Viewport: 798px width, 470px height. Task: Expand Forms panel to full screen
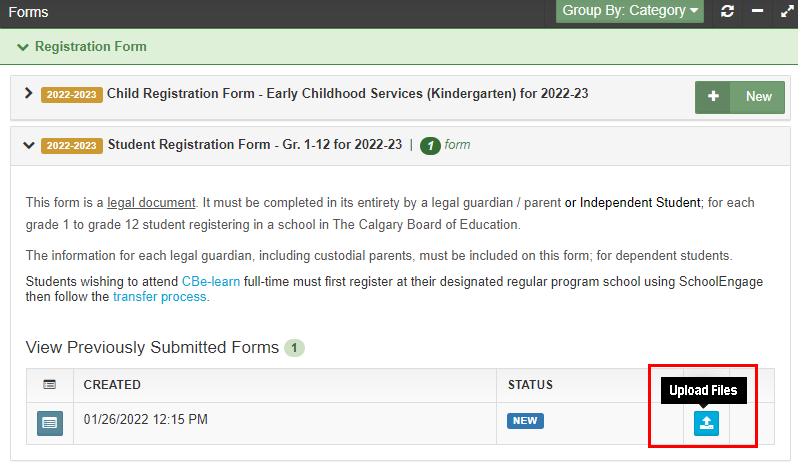(786, 11)
